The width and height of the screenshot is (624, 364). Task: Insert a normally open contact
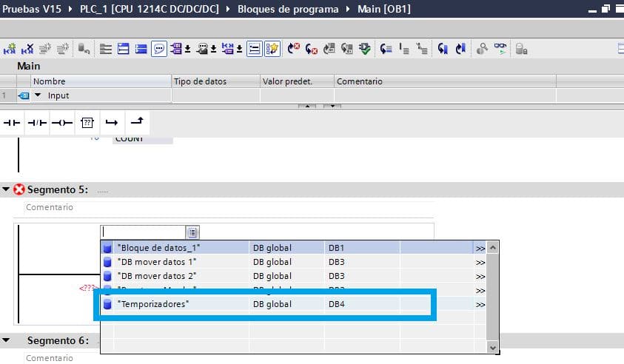pos(13,122)
